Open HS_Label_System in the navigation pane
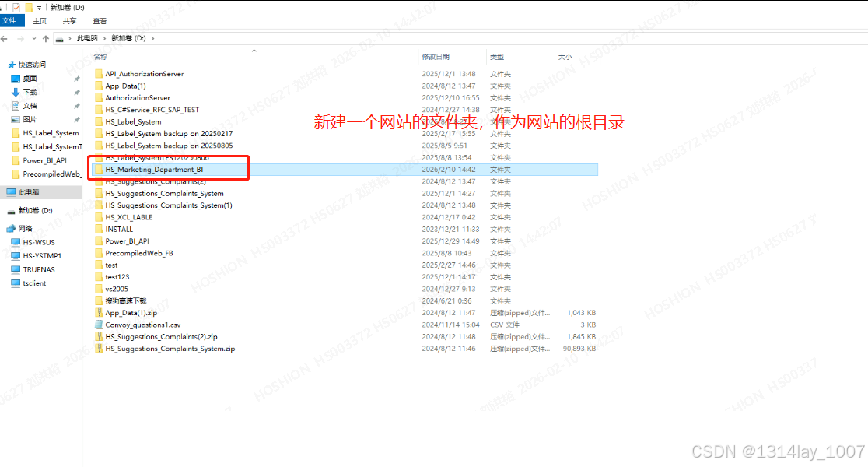 click(x=51, y=133)
